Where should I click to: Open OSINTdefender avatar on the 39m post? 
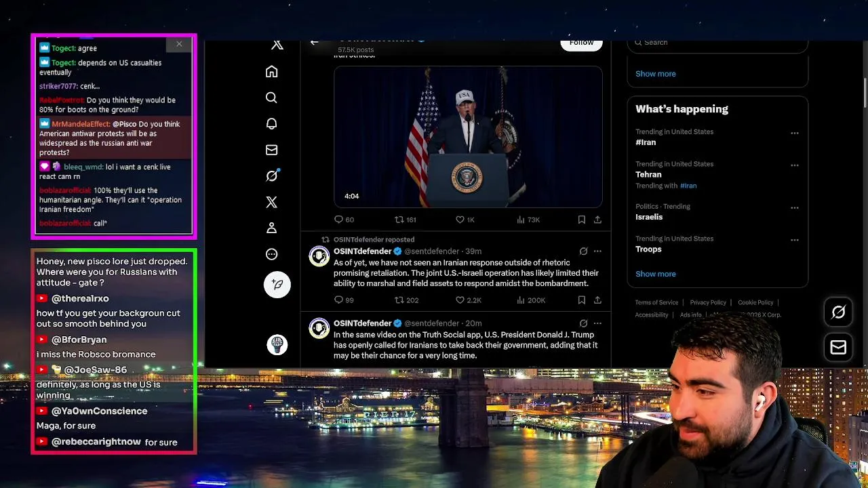[319, 256]
